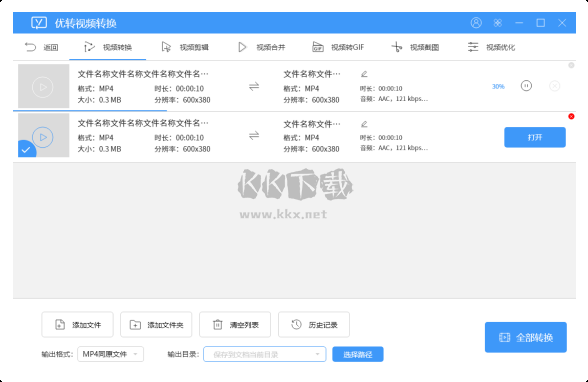The height and width of the screenshot is (382, 588).
Task: Open 历史记录 history button
Action: coord(314,325)
